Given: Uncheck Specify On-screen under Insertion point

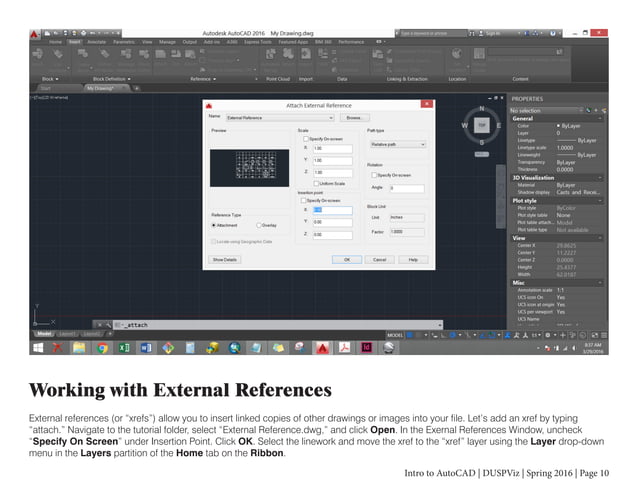Looking at the screenshot, I should 304,200.
